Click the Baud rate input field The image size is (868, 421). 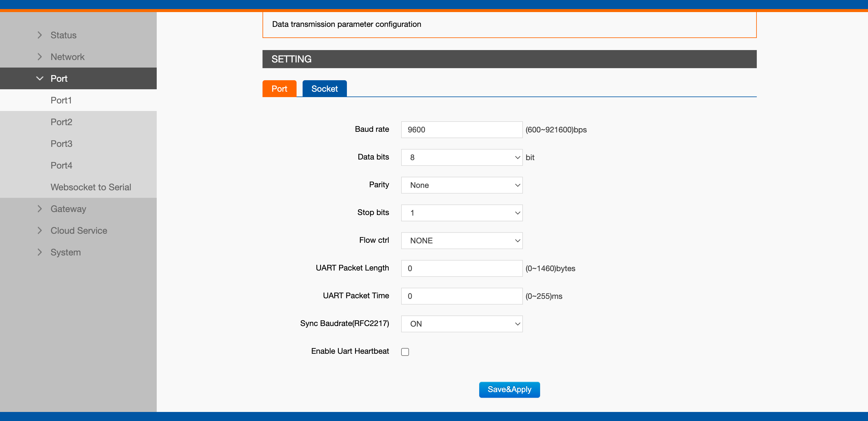(461, 130)
